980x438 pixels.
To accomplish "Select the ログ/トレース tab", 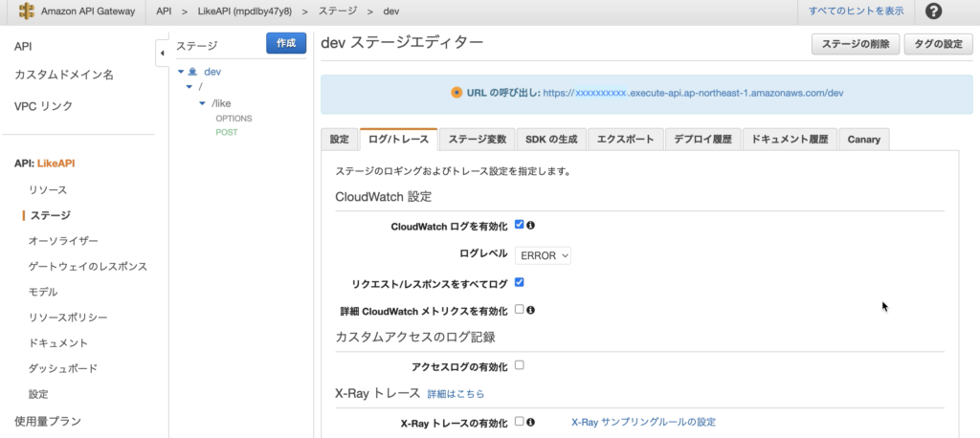I will coord(399,140).
